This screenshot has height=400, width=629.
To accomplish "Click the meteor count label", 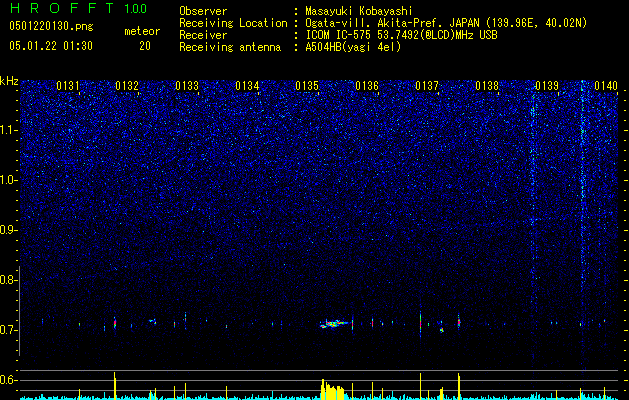I will (x=142, y=31).
